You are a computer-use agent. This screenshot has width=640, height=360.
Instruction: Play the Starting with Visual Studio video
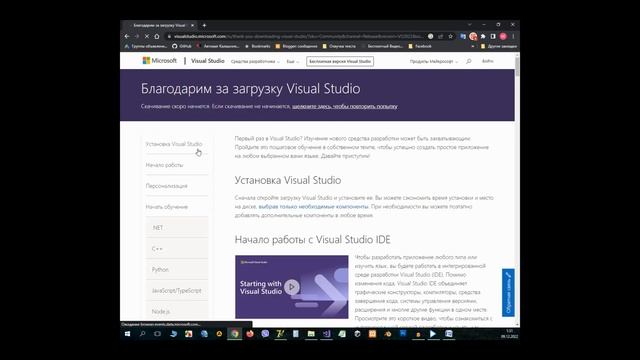point(291,287)
